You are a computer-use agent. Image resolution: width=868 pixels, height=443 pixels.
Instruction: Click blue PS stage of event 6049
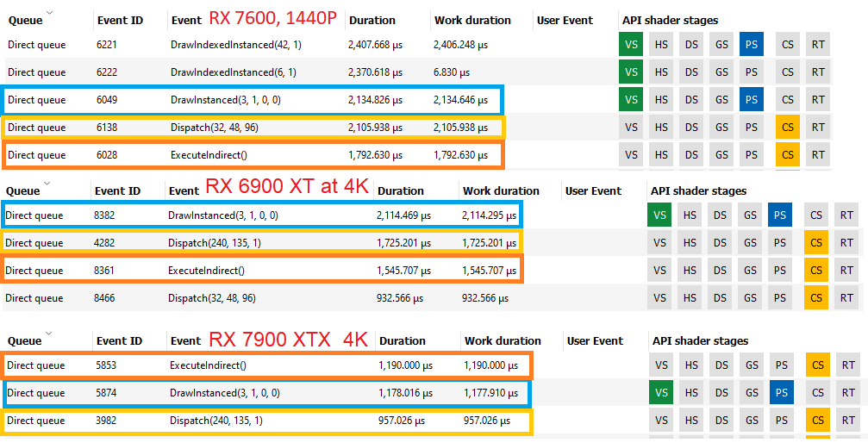pyautogui.click(x=751, y=100)
